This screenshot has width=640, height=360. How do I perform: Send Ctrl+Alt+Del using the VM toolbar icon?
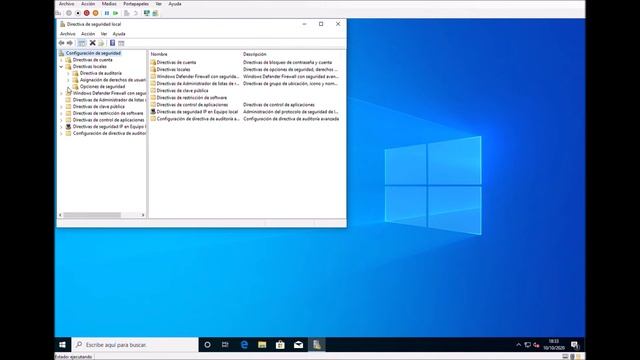[58, 13]
